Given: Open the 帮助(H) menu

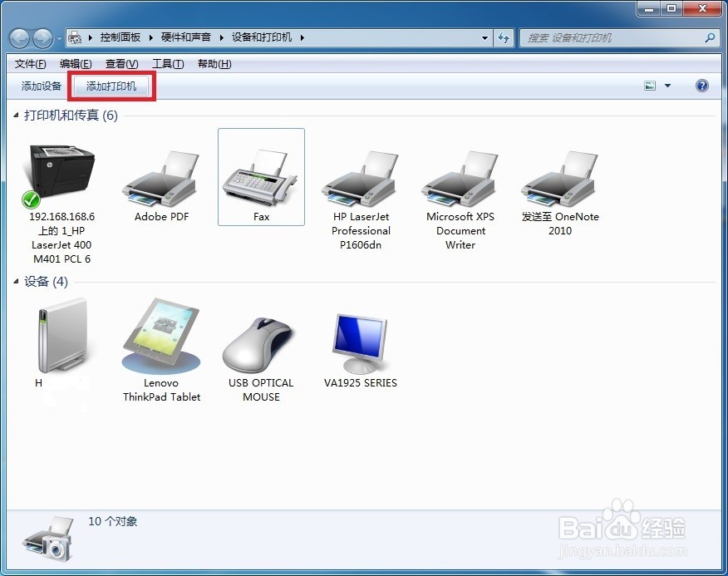Looking at the screenshot, I should pos(214,64).
